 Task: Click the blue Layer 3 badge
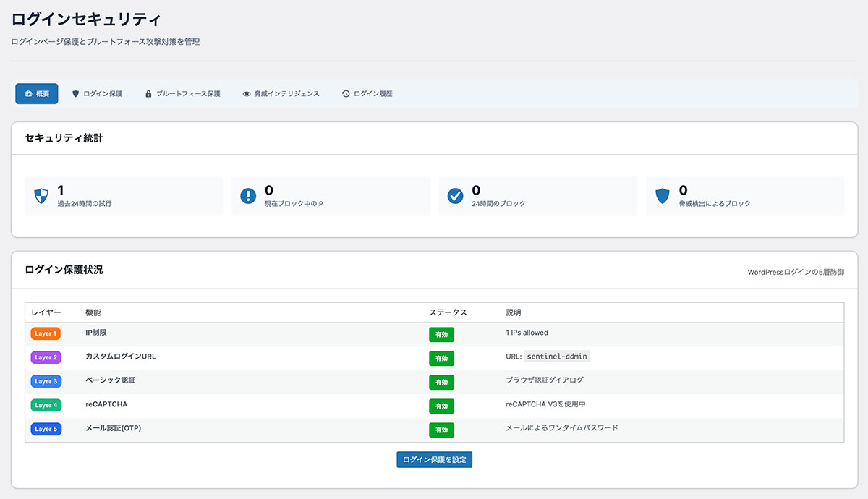click(46, 381)
